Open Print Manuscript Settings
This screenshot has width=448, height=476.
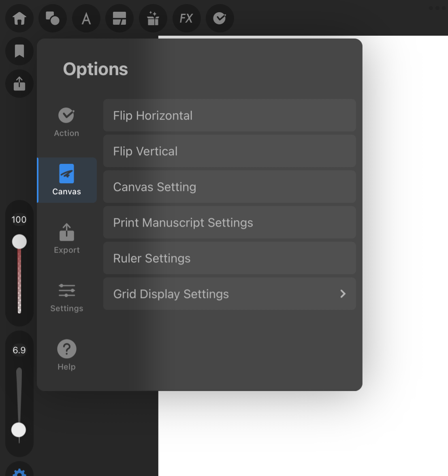[229, 222]
